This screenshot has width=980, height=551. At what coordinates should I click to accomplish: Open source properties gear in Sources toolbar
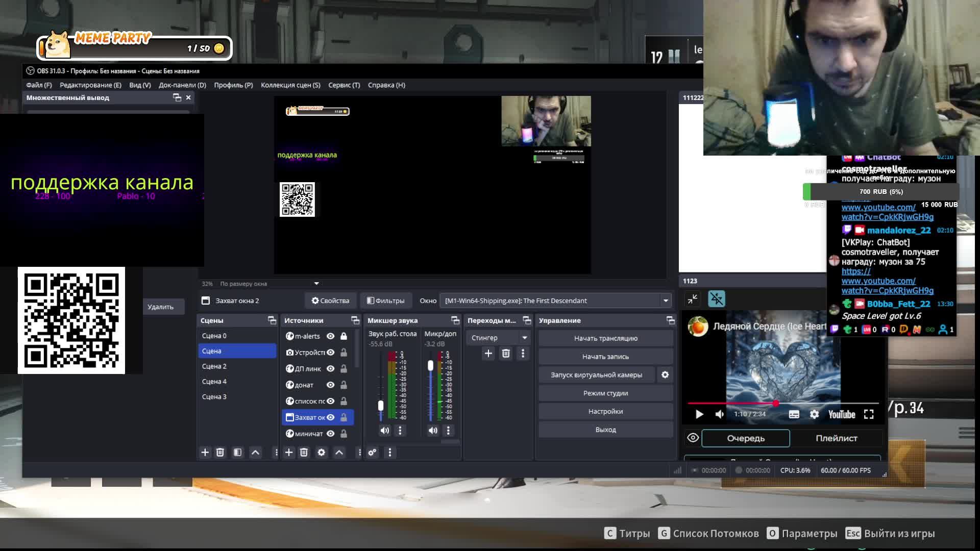322,453
